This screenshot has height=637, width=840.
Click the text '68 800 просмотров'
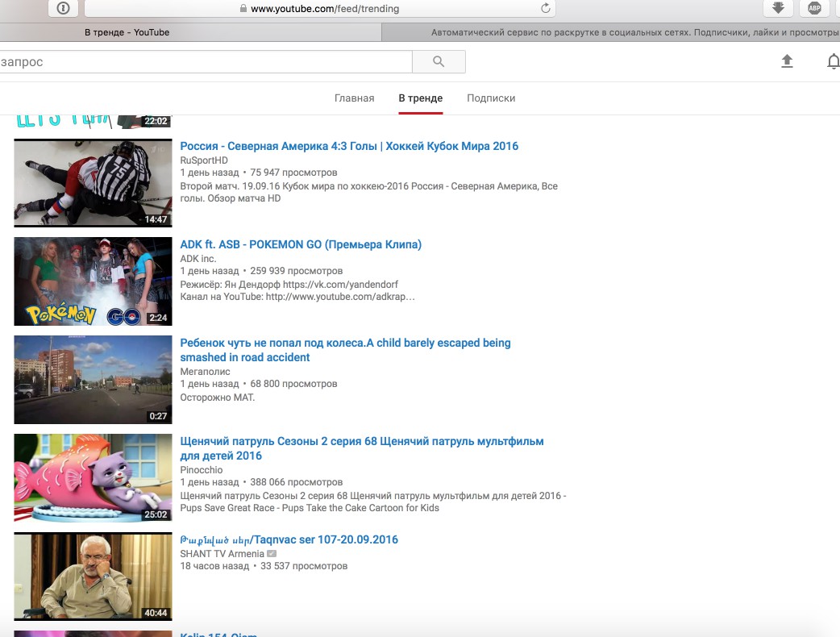pyautogui.click(x=293, y=384)
